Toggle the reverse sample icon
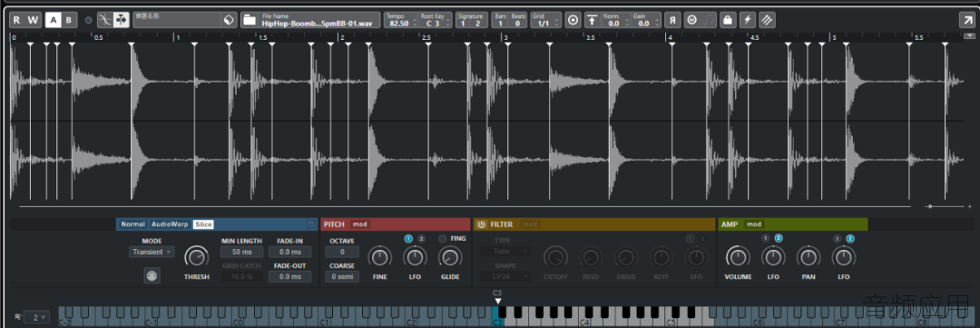Viewport: 980px width, 328px height. (x=672, y=20)
